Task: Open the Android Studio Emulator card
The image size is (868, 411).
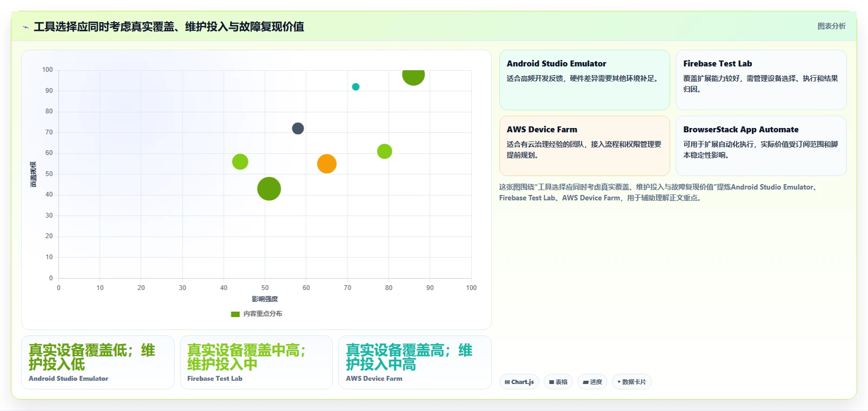Action: coord(585,80)
